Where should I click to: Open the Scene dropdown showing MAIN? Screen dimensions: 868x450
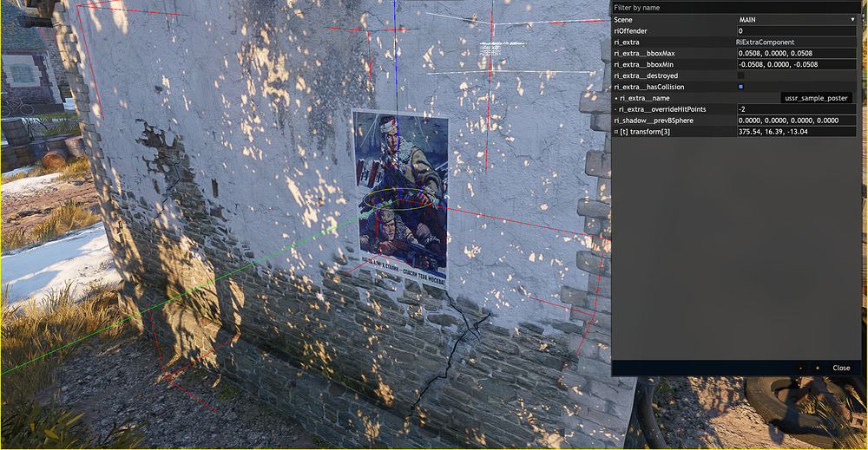[x=794, y=19]
